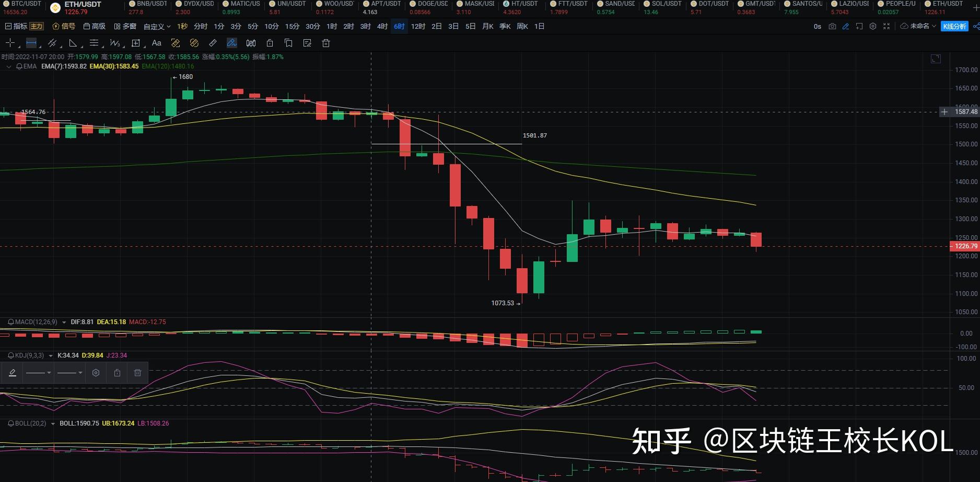980x482 pixels.
Task: Open the 自定义 custom interval dropdown
Action: click(x=157, y=26)
